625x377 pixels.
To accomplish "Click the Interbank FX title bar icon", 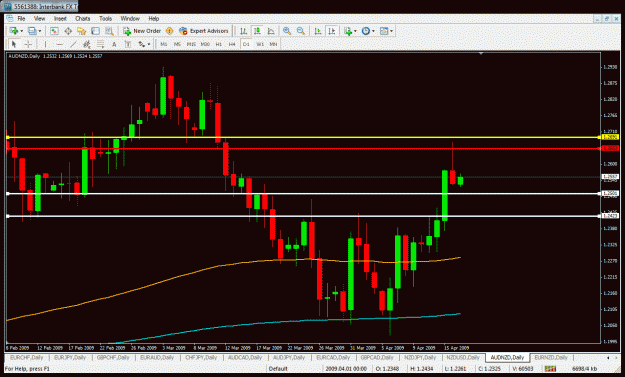I will pos(7,6).
